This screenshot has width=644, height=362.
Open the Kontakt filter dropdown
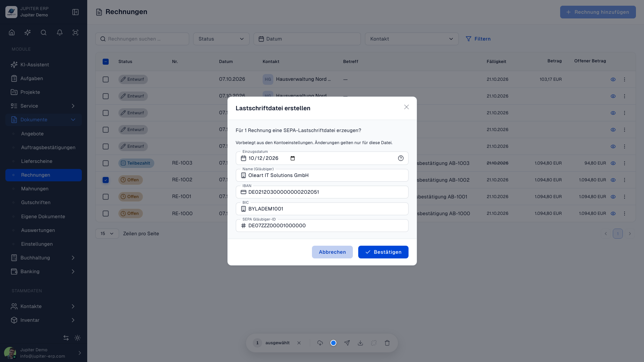point(412,39)
